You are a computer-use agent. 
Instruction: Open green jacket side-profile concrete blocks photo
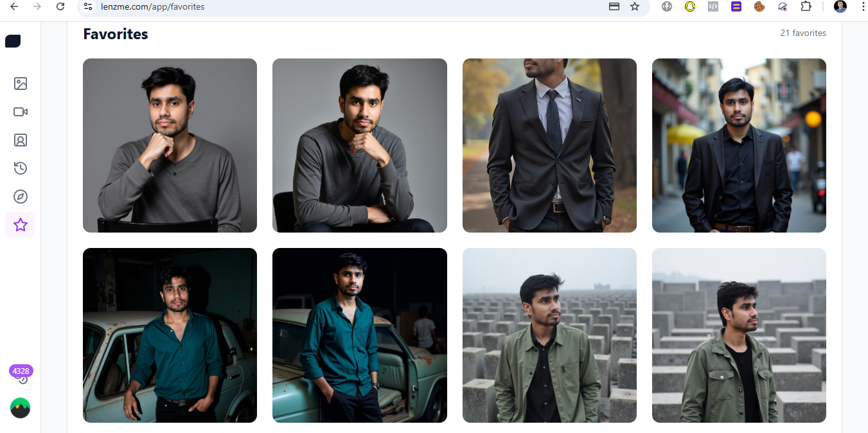point(739,335)
